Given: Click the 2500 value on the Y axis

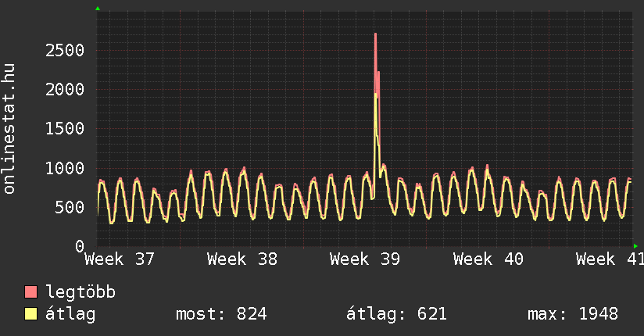Looking at the screenshot, I should [x=65, y=51].
